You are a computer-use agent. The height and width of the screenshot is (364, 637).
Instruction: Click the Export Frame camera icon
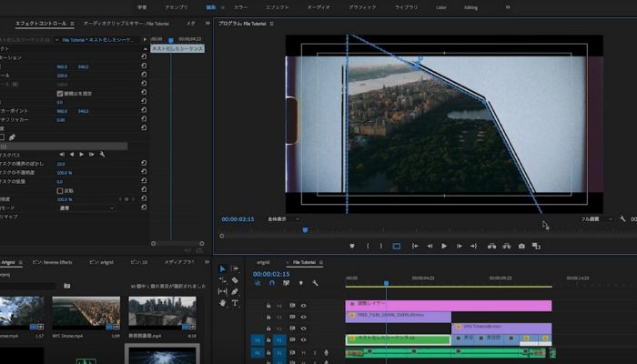521,246
